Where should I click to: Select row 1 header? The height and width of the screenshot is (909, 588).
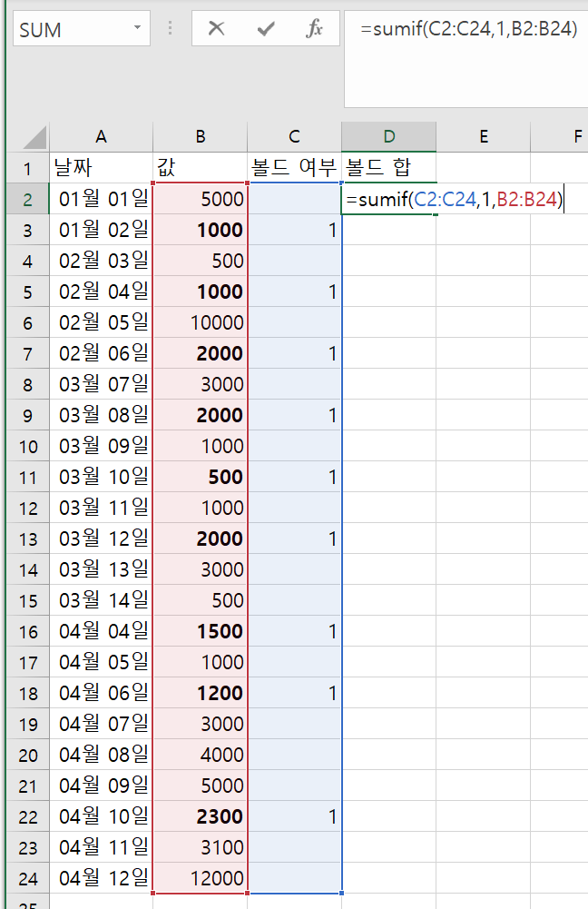tap(27, 169)
